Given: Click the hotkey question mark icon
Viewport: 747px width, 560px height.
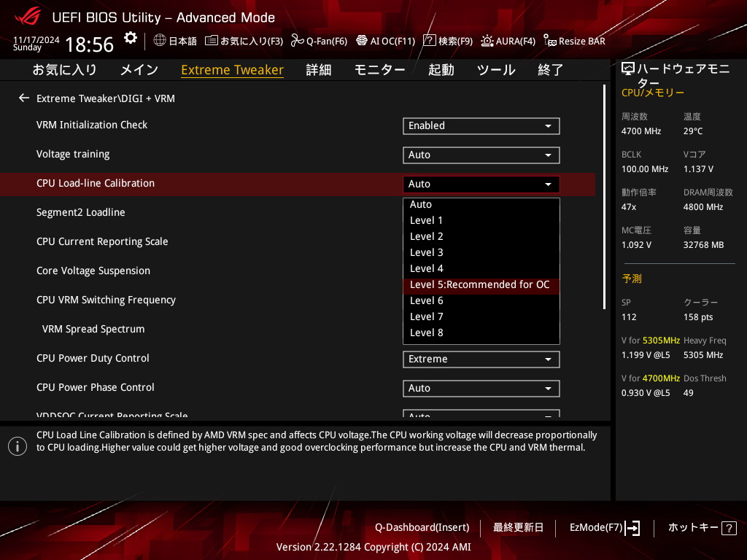Looking at the screenshot, I should [729, 528].
